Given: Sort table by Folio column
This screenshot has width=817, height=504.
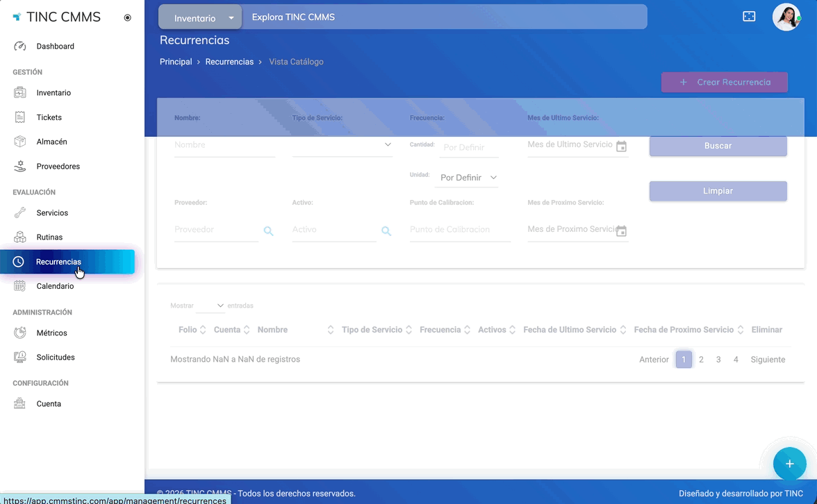Looking at the screenshot, I should coord(192,330).
